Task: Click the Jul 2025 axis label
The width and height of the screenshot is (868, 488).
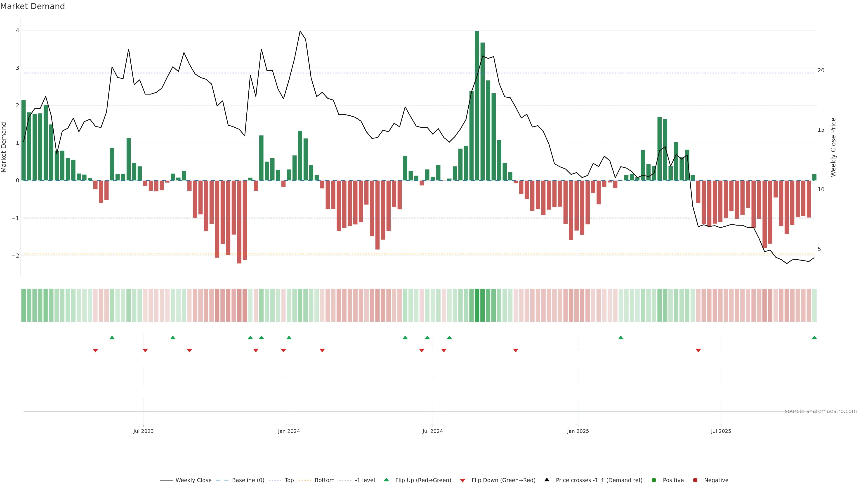Action: (x=721, y=431)
